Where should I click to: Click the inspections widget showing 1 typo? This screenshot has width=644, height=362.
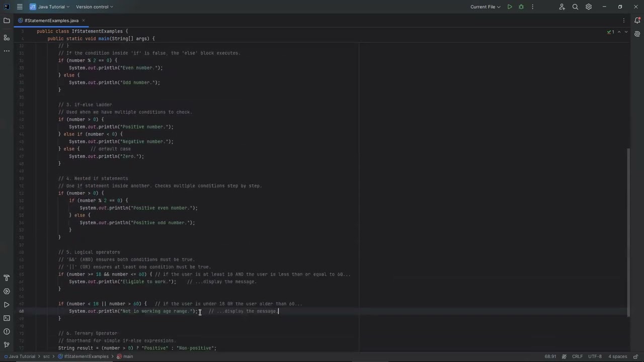point(610,32)
